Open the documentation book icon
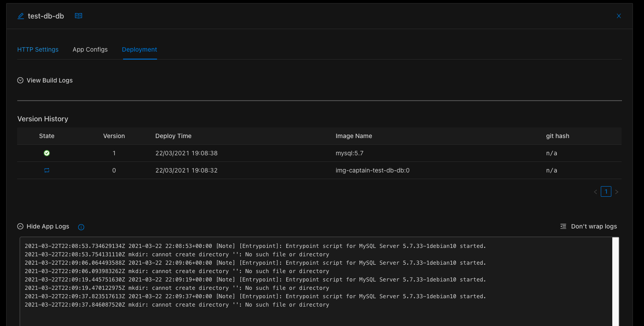This screenshot has width=644, height=326. click(79, 16)
